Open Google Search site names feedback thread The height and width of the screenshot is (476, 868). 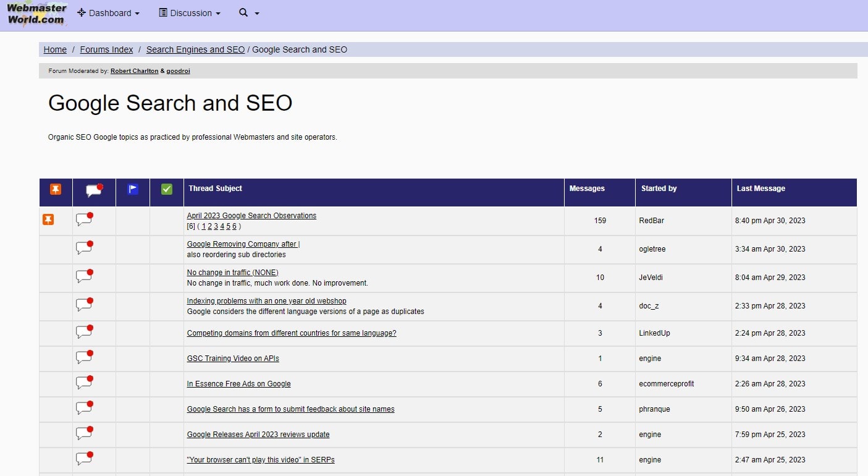coord(291,409)
